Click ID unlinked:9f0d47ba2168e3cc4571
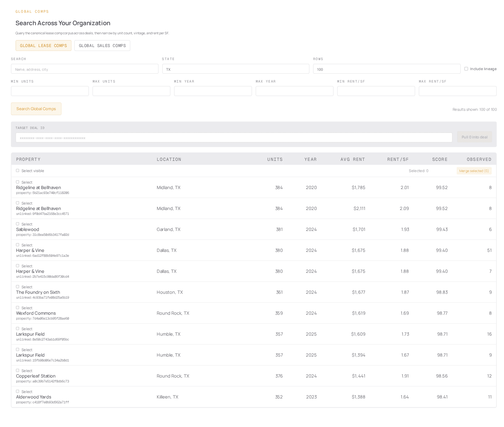 coord(43,214)
